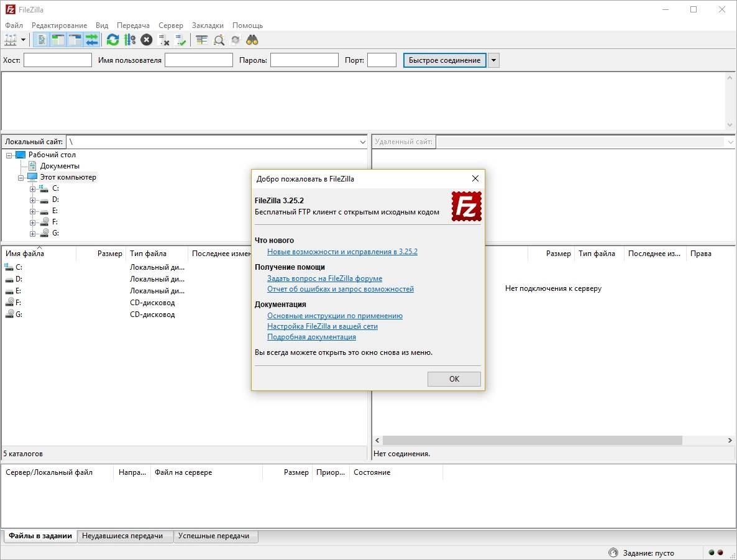
Task: Select C: drive icon in file list
Action: pyautogui.click(x=9, y=267)
